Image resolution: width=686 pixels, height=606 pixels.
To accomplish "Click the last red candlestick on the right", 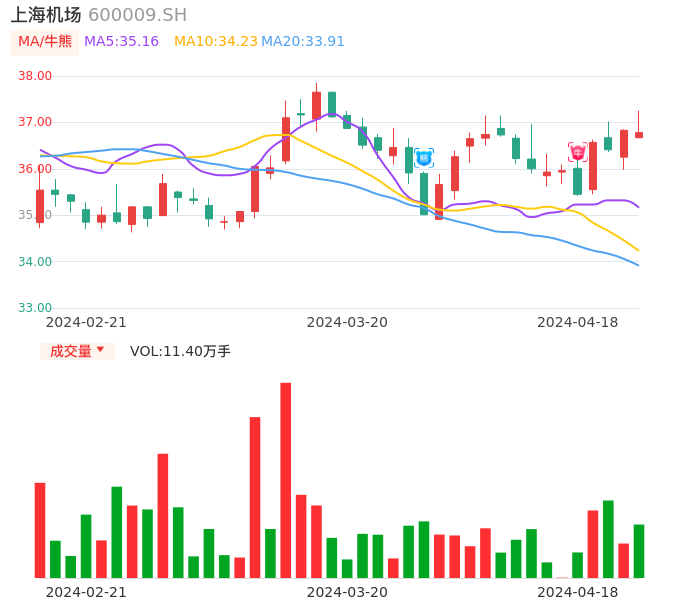I will point(639,134).
